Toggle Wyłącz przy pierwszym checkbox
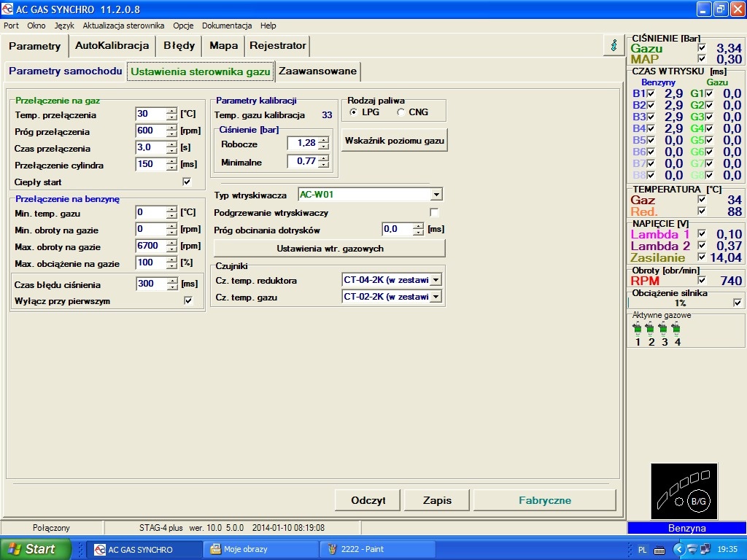Image resolution: width=747 pixels, height=560 pixels. [x=189, y=300]
